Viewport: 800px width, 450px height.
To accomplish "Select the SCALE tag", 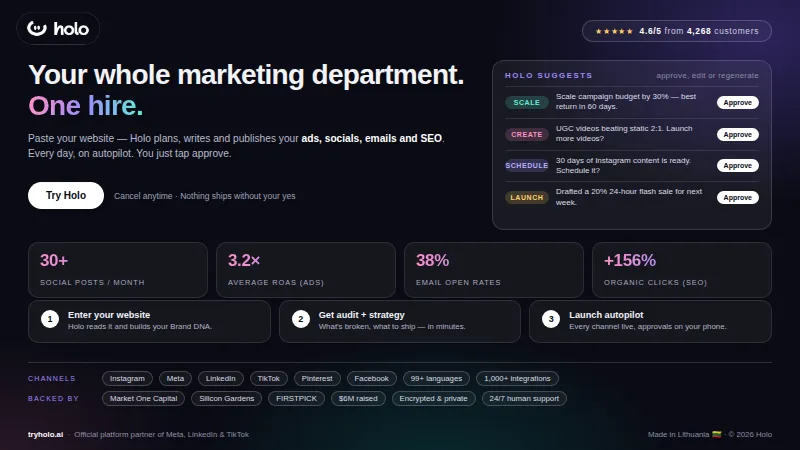I will tap(527, 103).
